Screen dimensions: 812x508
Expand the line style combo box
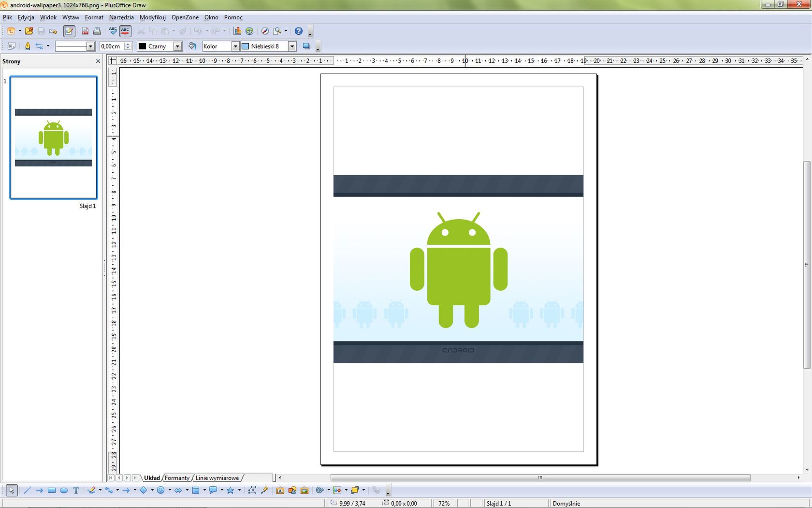(90, 46)
